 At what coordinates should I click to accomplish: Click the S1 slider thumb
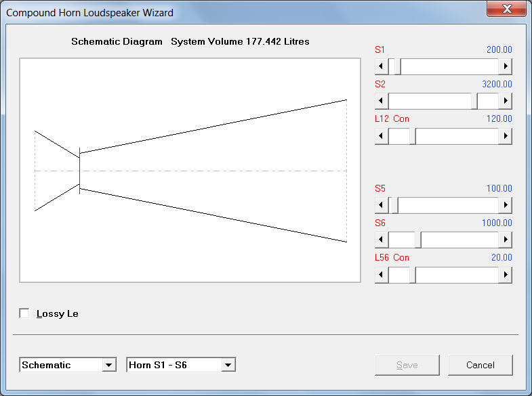click(x=398, y=66)
